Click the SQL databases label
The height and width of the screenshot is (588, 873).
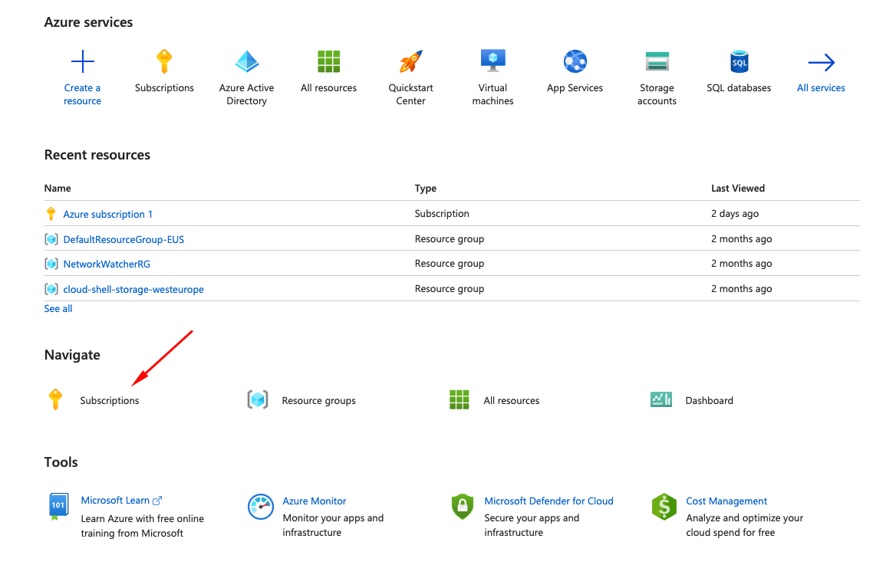[740, 88]
